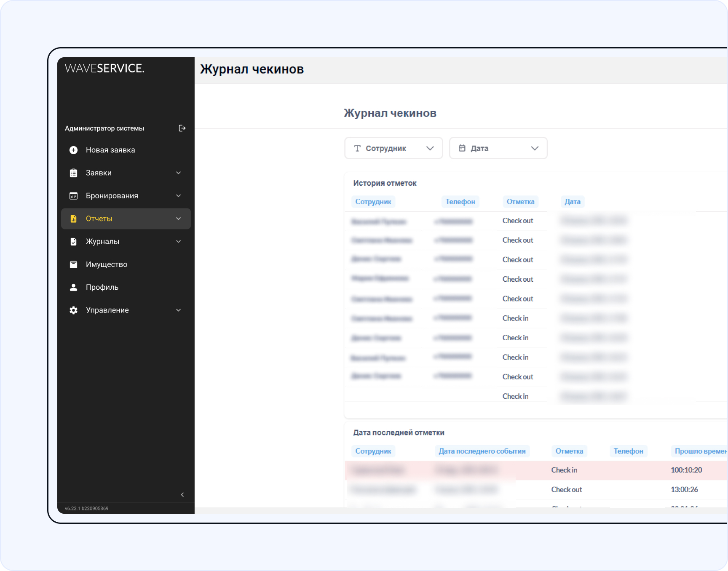Collapse the sidebar with the left arrow
Image resolution: width=728 pixels, height=571 pixels.
pyautogui.click(x=182, y=495)
